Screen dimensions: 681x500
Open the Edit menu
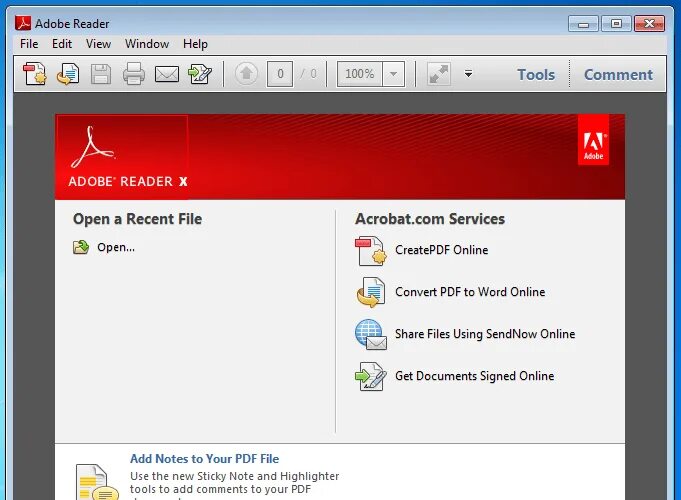click(62, 44)
